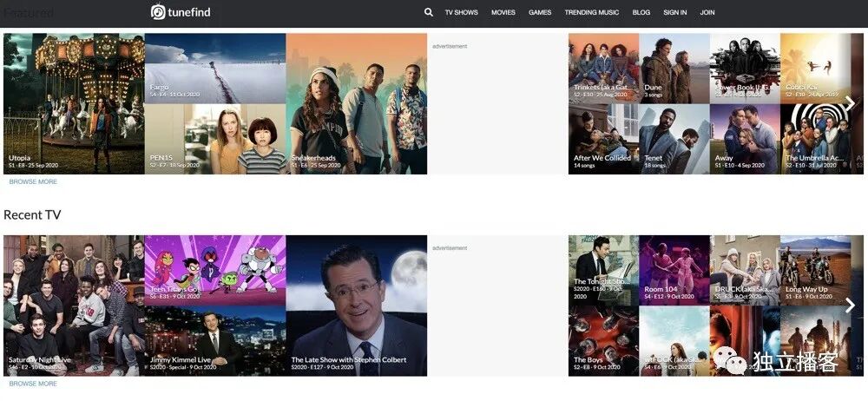868x401 pixels.
Task: Open the Room 104 thumbnail
Action: pyautogui.click(x=674, y=270)
